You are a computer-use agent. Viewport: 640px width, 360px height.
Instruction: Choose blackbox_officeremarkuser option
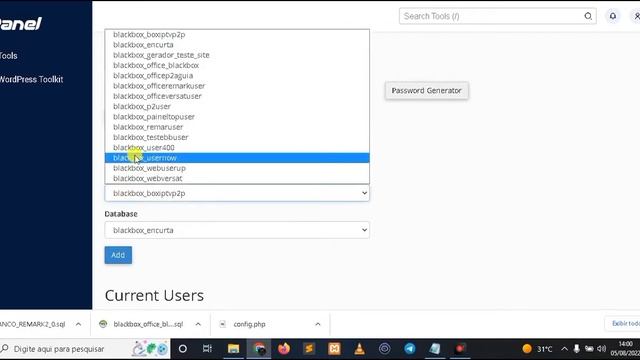click(x=237, y=86)
